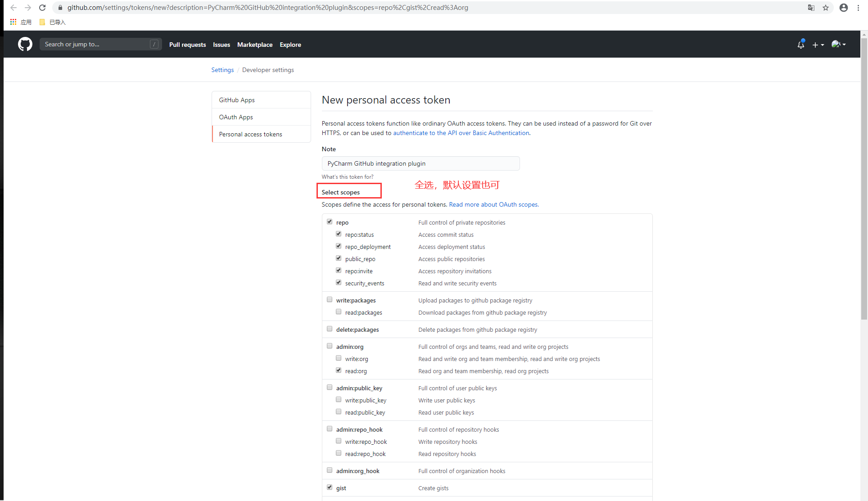Open the Pull requests nav item
868x501 pixels.
click(187, 45)
